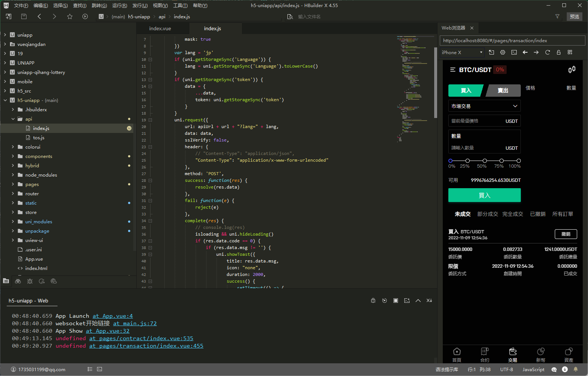Select 完全成交 orders filter
The height and width of the screenshot is (376, 588).
pos(513,214)
